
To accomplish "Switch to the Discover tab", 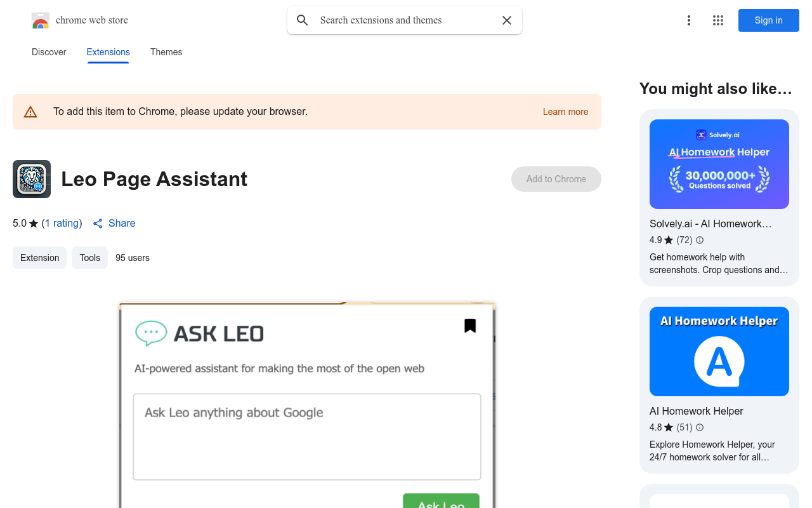I will tap(49, 52).
